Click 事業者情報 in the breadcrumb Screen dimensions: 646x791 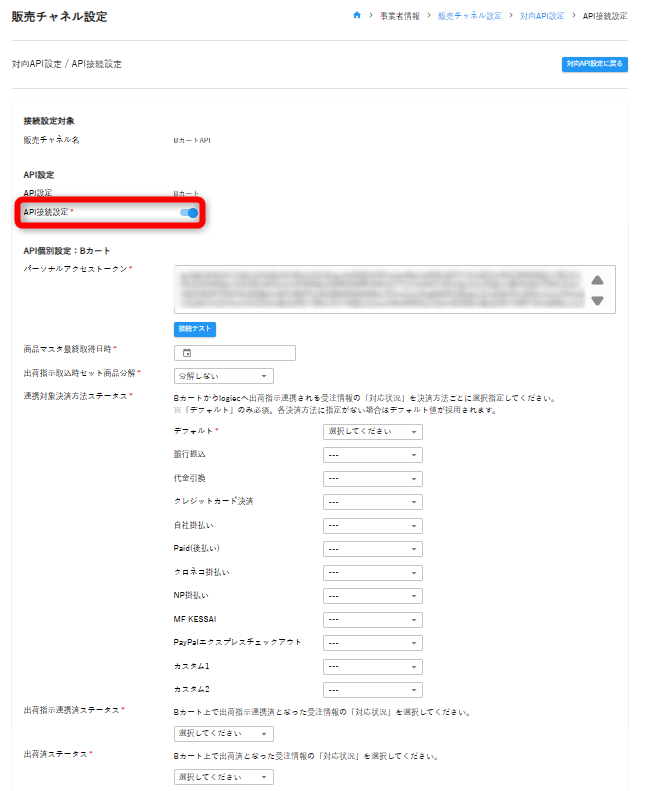click(x=400, y=17)
